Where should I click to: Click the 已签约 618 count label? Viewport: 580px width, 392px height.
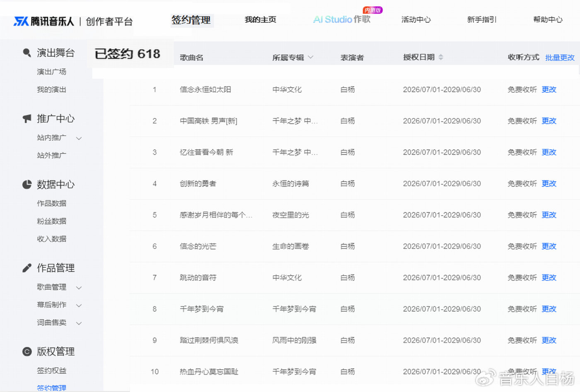click(x=127, y=54)
